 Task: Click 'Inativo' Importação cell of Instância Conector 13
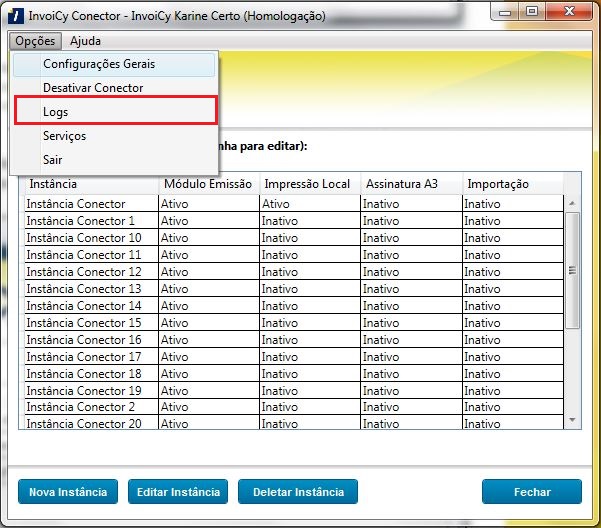pyautogui.click(x=513, y=289)
